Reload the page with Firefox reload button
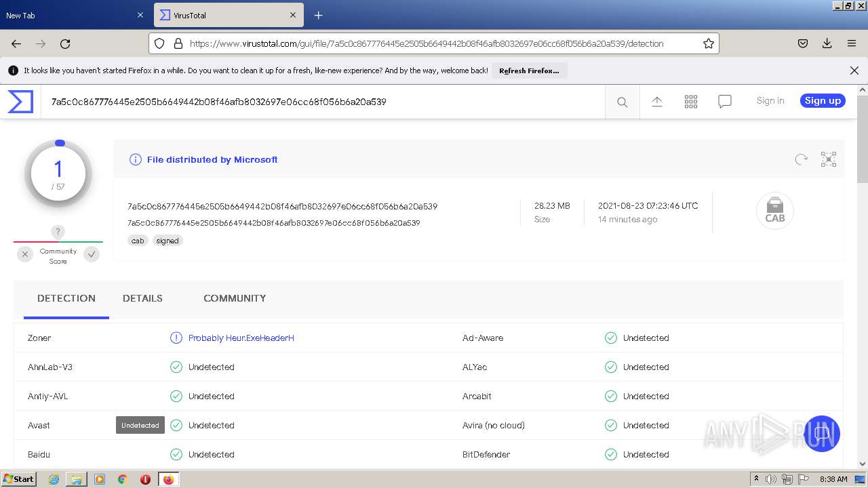 pyautogui.click(x=65, y=43)
